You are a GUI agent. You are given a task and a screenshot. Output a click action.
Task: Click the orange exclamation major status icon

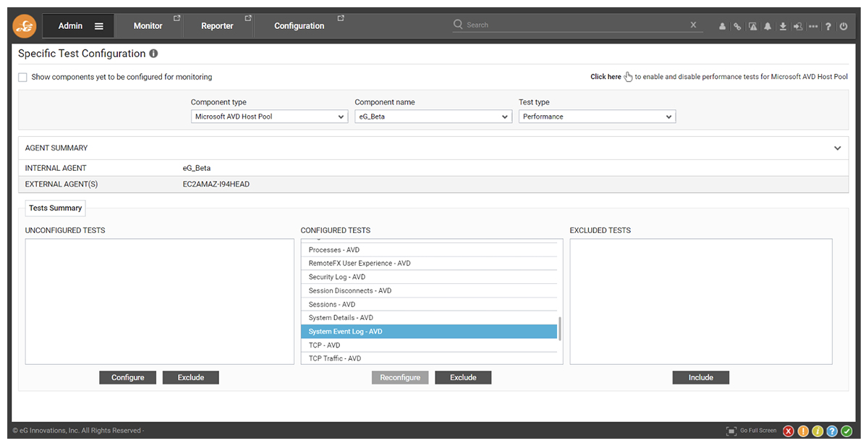click(x=803, y=431)
